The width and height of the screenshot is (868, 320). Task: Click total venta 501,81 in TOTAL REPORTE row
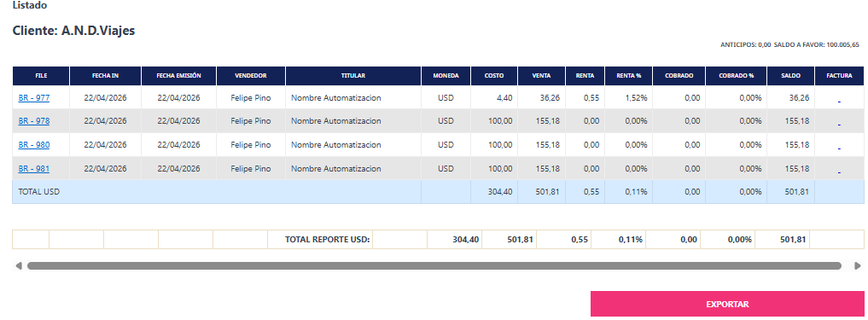(x=521, y=240)
